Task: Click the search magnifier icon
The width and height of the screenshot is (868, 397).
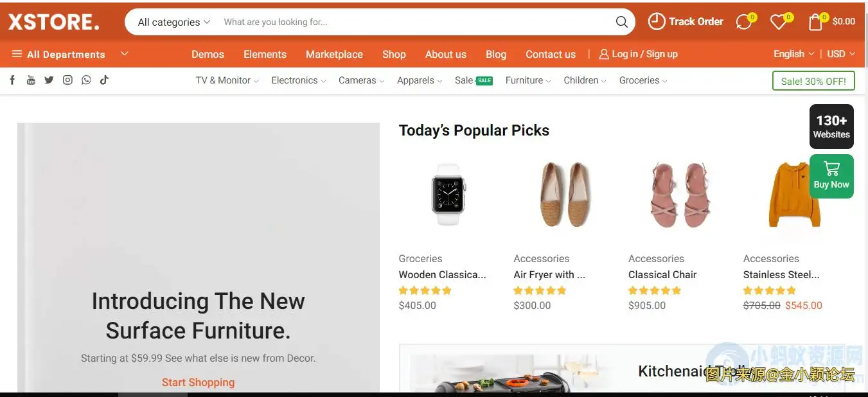Action: (x=621, y=22)
